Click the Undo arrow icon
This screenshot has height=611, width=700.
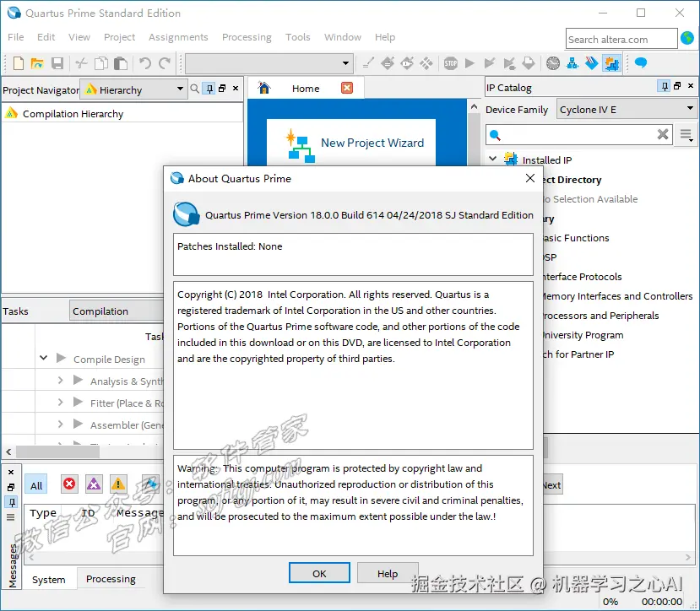point(144,63)
